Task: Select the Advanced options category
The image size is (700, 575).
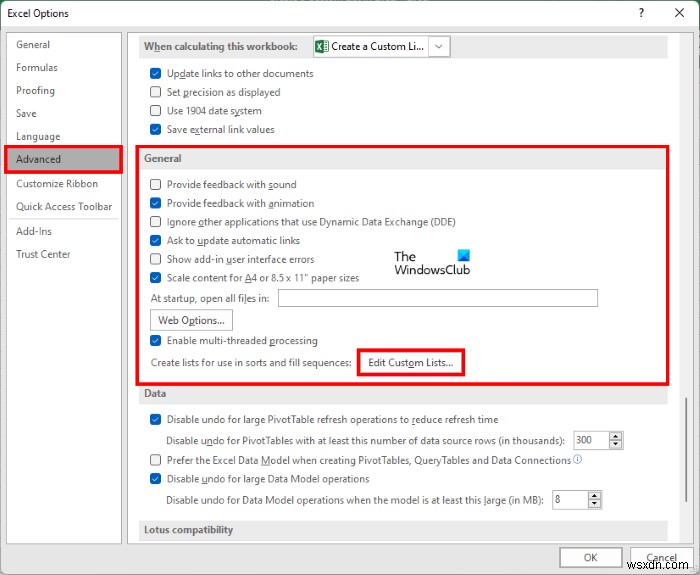Action: [63, 159]
